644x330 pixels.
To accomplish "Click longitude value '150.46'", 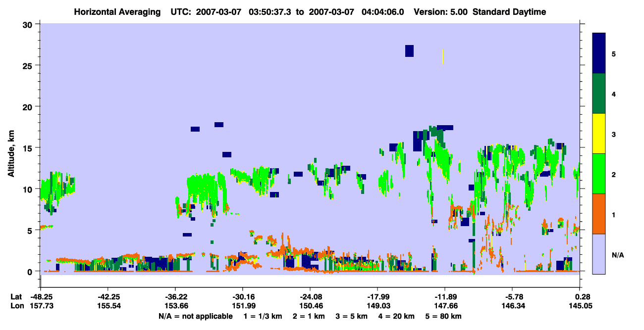I will click(310, 306).
